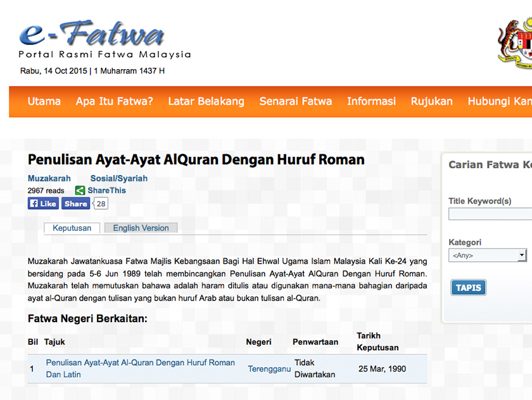Open the Penulisan Ayat-Ayat Al-Quran fatwa link
The height and width of the screenshot is (400, 532).
pyautogui.click(x=140, y=363)
